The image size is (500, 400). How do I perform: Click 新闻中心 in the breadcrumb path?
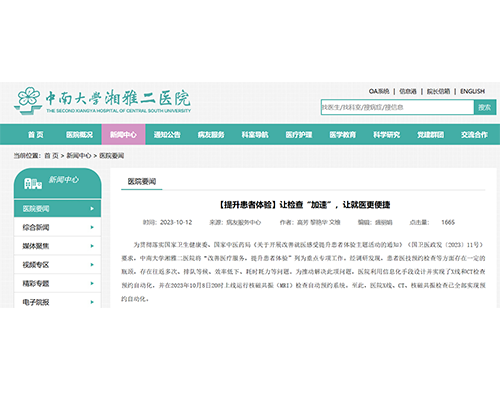(x=79, y=156)
